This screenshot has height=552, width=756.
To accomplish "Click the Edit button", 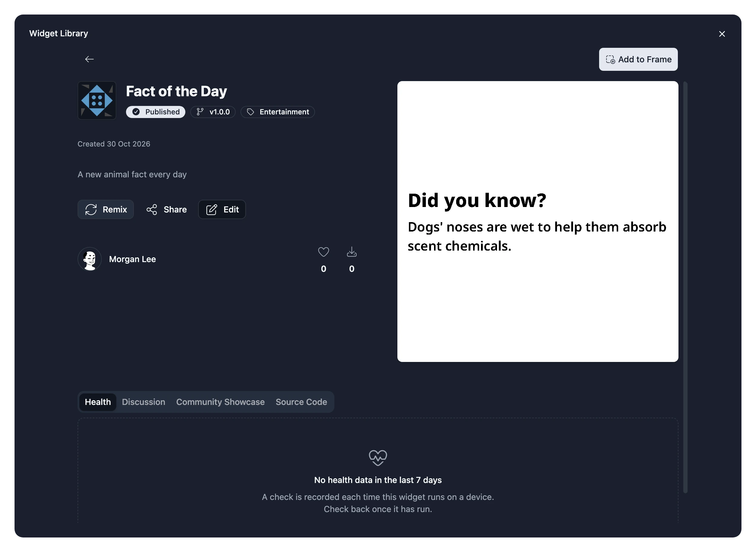I will pos(222,209).
